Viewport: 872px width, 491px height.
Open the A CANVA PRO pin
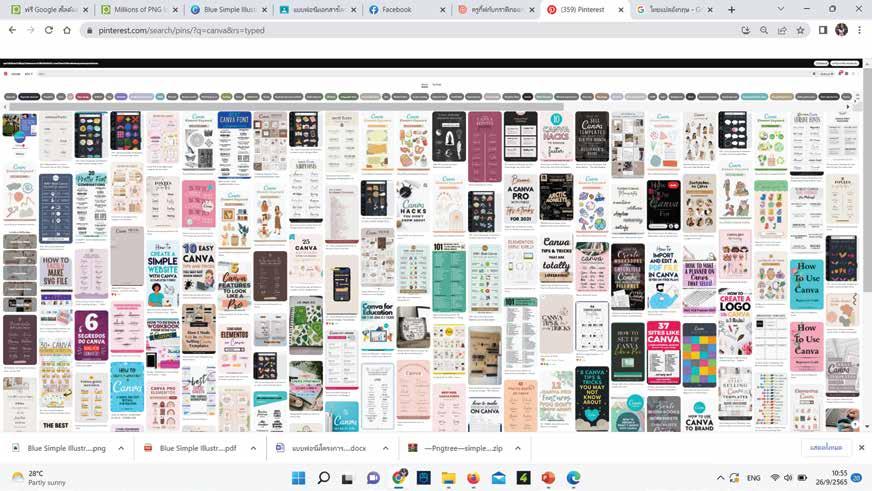click(x=521, y=201)
